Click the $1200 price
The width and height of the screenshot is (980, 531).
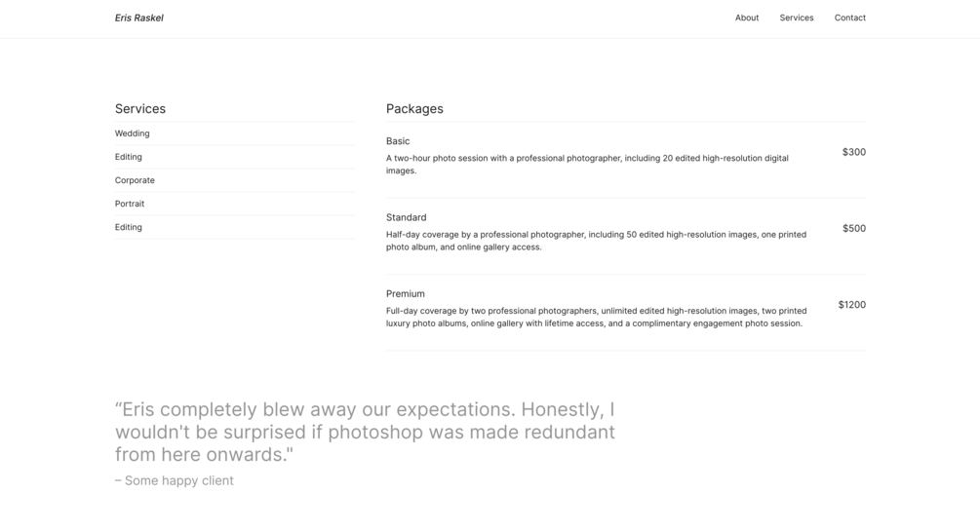pyautogui.click(x=851, y=305)
